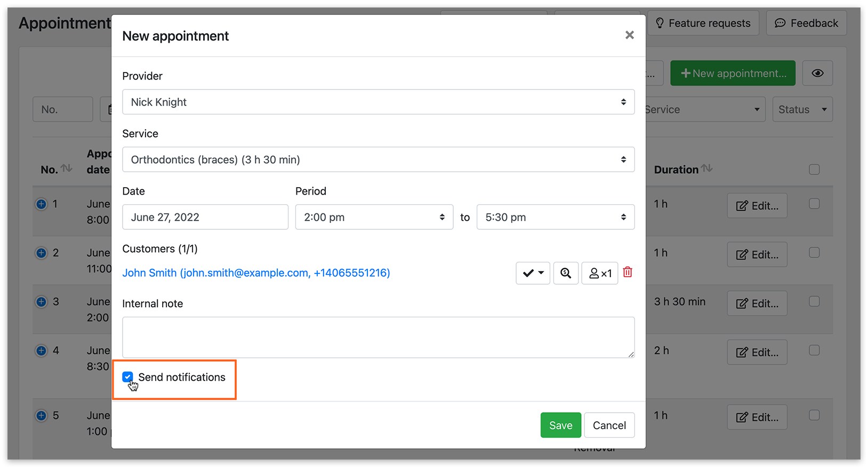
Task: Click the lightbulb icon on Feature requests
Action: pos(660,23)
